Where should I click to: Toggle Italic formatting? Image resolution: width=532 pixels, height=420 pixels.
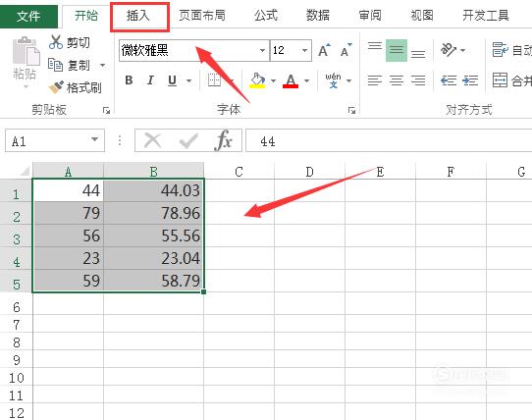tap(150, 80)
